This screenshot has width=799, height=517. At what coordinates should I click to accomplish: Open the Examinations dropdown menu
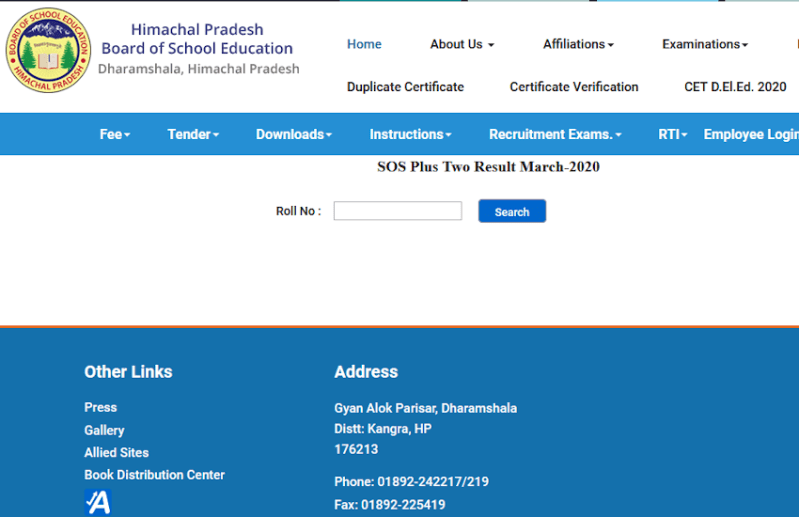tap(704, 44)
